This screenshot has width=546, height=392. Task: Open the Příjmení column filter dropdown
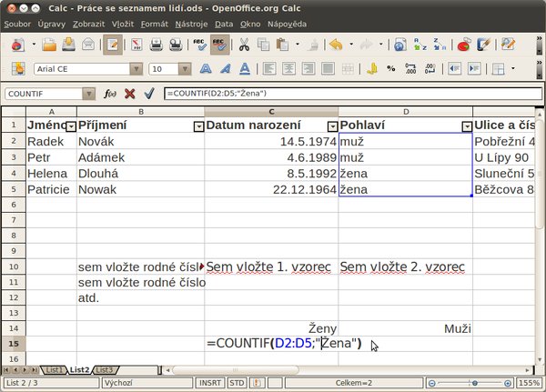(x=198, y=126)
